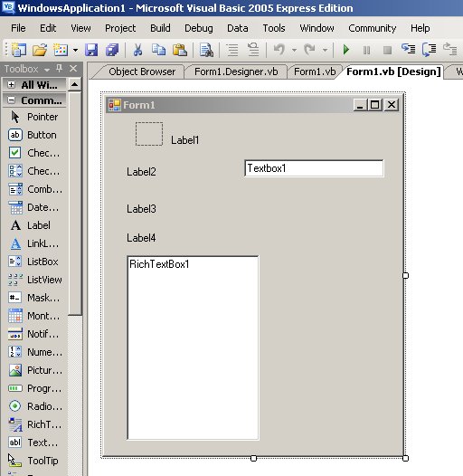Screen dimensions: 463x476
Task: Click the Redo arrow icon
Action: [x=310, y=50]
